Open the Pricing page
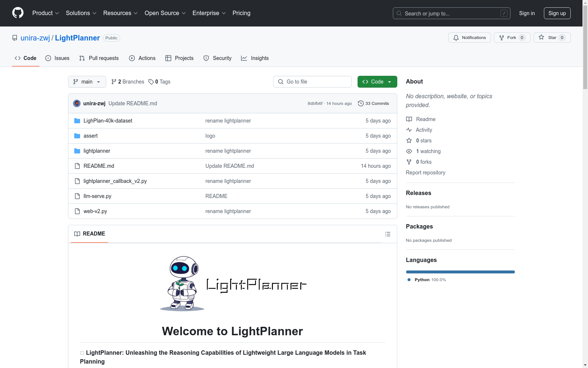Image resolution: width=588 pixels, height=368 pixels. (x=241, y=13)
